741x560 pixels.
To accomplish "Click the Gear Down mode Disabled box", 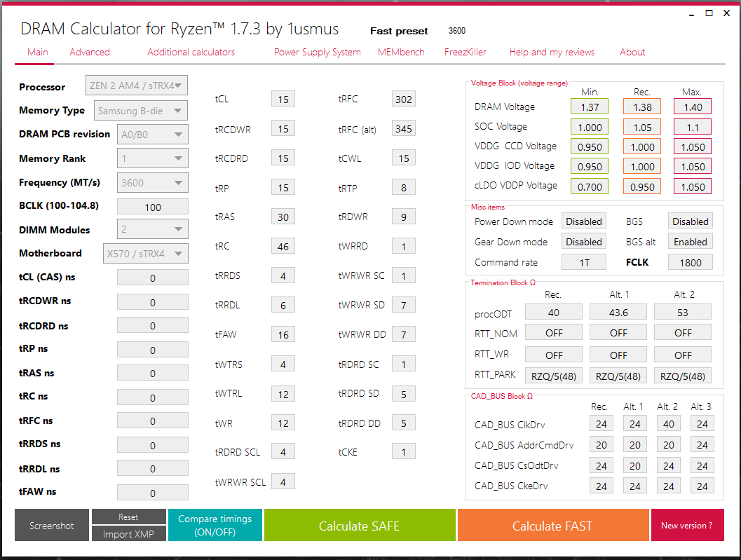I will click(x=584, y=242).
